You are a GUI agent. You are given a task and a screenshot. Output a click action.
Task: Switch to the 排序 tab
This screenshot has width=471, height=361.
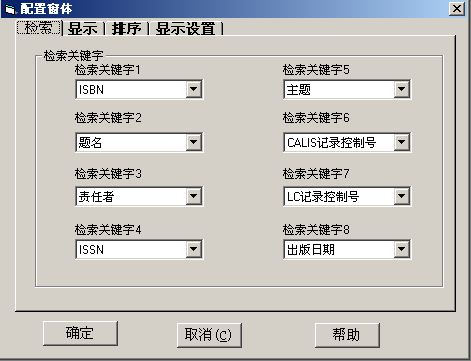click(126, 29)
